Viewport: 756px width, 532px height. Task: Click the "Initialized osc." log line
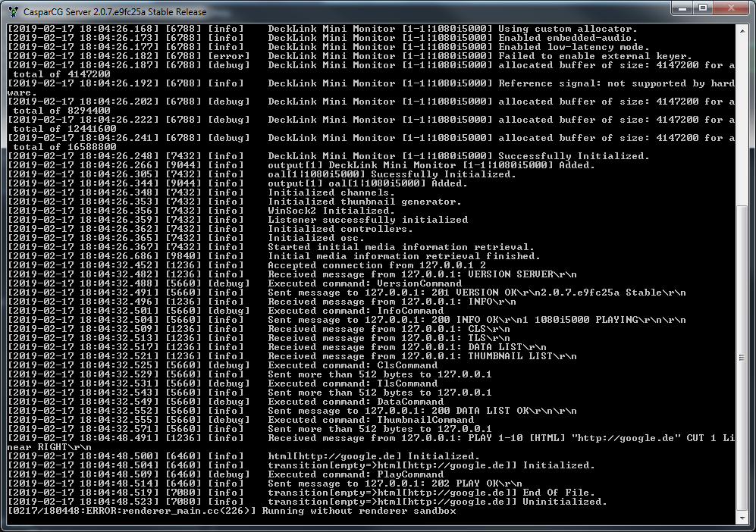pyautogui.click(x=186, y=237)
